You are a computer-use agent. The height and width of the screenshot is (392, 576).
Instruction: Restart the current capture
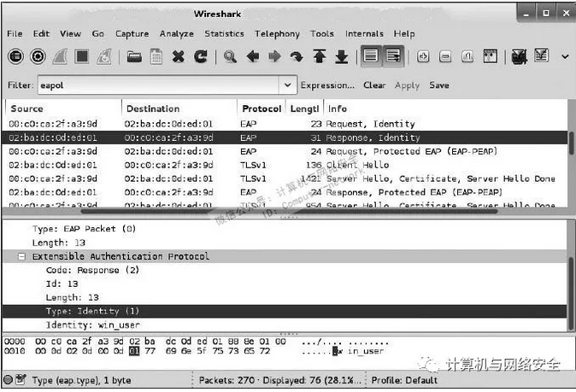pos(104,56)
